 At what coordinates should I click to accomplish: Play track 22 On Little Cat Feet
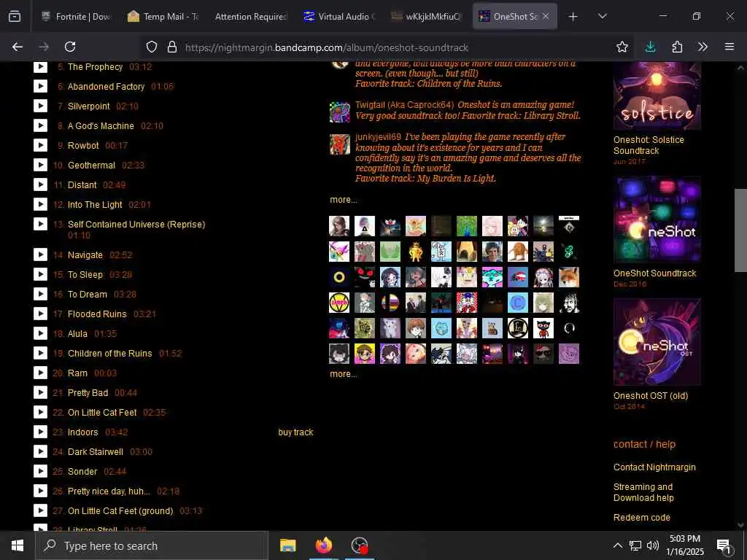pyautogui.click(x=41, y=413)
